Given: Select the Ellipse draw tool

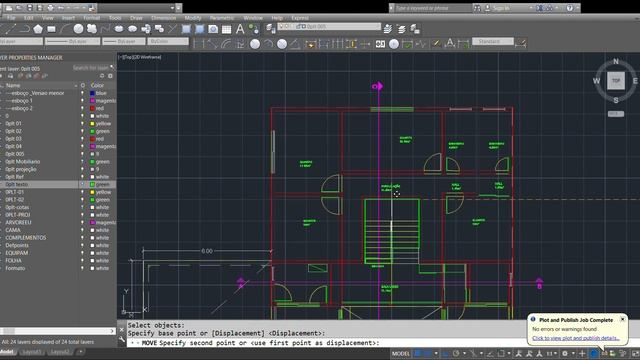Looking at the screenshot, I should click(119, 29).
